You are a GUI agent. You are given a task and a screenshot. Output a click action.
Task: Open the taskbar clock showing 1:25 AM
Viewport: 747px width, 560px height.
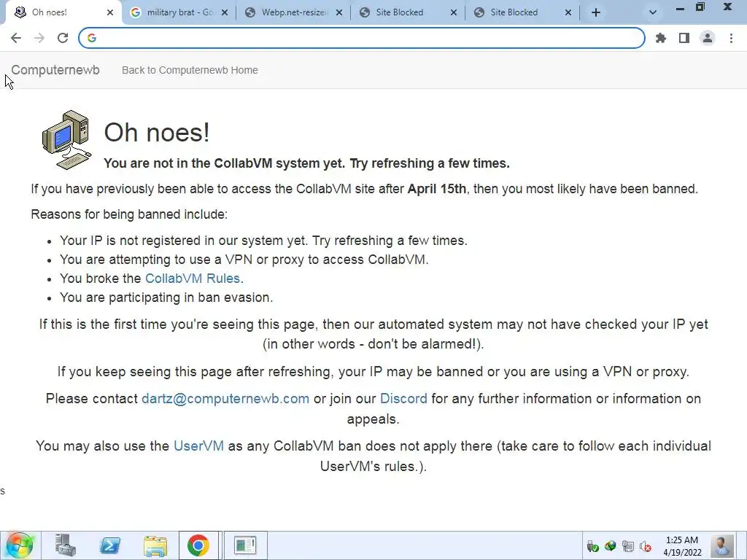682,546
